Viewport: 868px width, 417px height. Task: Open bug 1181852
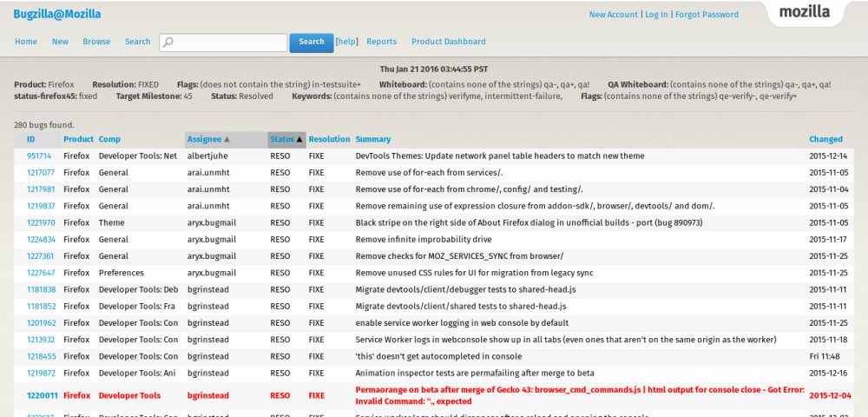[41, 307]
